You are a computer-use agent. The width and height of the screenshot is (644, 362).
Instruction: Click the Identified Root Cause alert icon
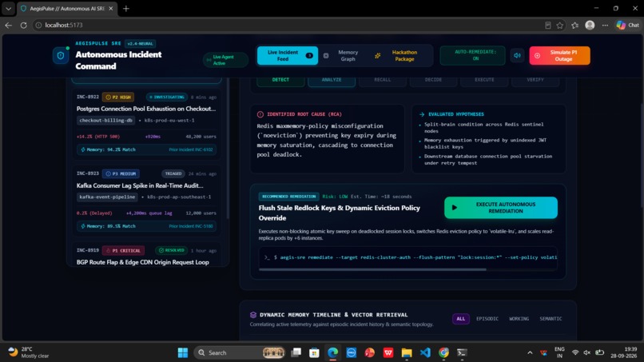(260, 114)
